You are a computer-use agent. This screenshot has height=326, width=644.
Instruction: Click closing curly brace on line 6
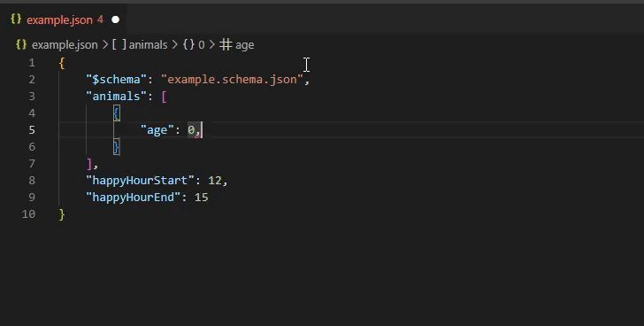(117, 147)
